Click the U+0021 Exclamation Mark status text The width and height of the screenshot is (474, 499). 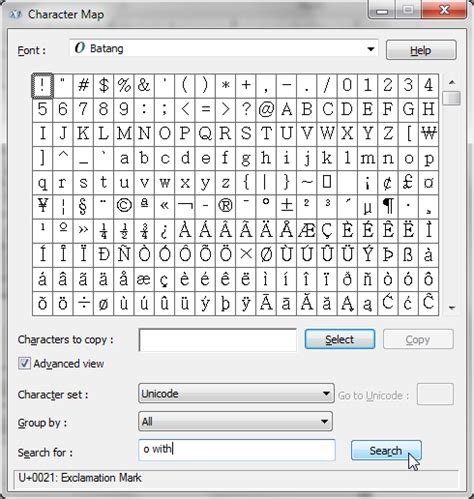pyautogui.click(x=80, y=478)
